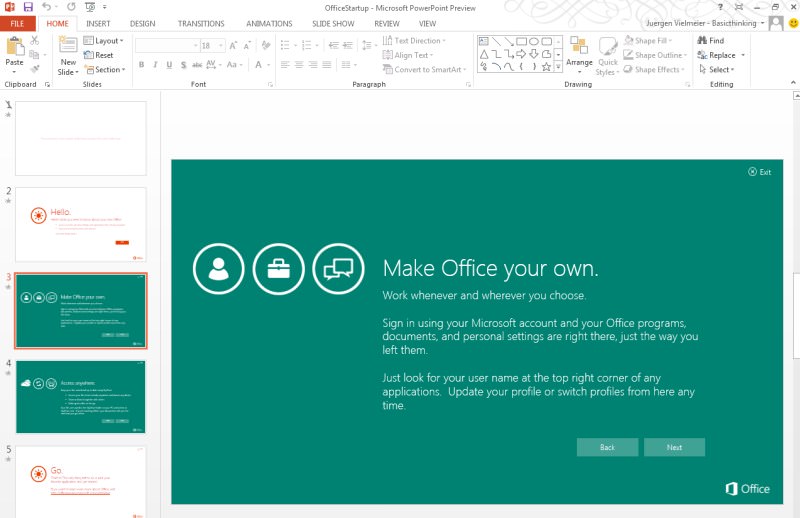Open the Select dropdown
800x518 pixels.
(x=717, y=69)
